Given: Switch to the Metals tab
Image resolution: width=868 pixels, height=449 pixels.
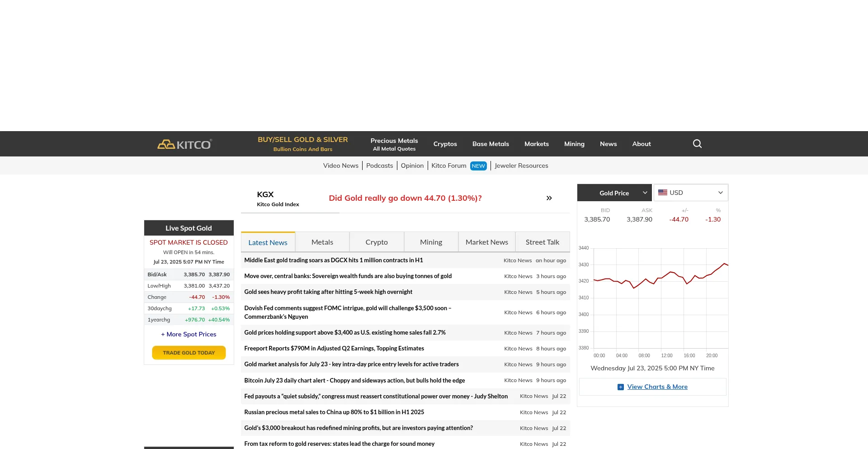Looking at the screenshot, I should [x=322, y=242].
